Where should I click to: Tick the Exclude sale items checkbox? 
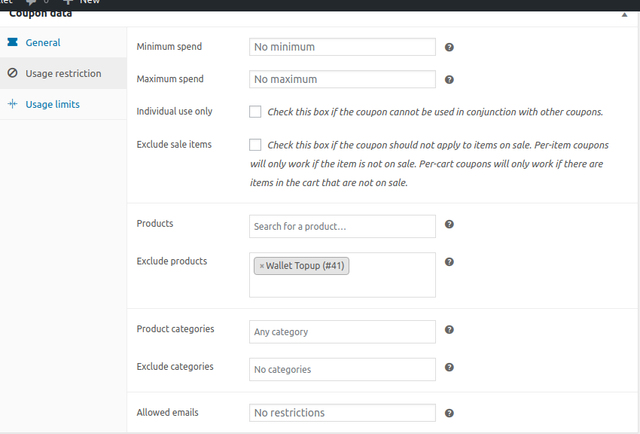[255, 145]
